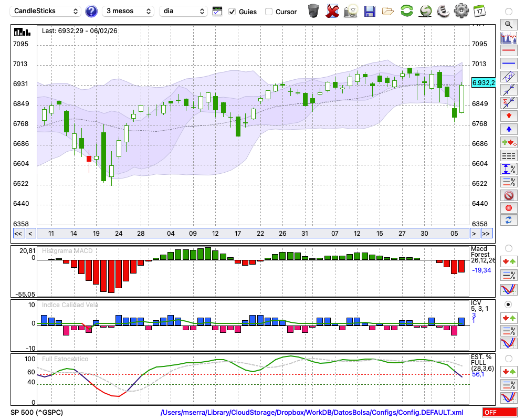Image resolution: width=525 pixels, height=420 pixels.
Task: Click curves icon for Full Estocastico panel
Action: click(509, 397)
